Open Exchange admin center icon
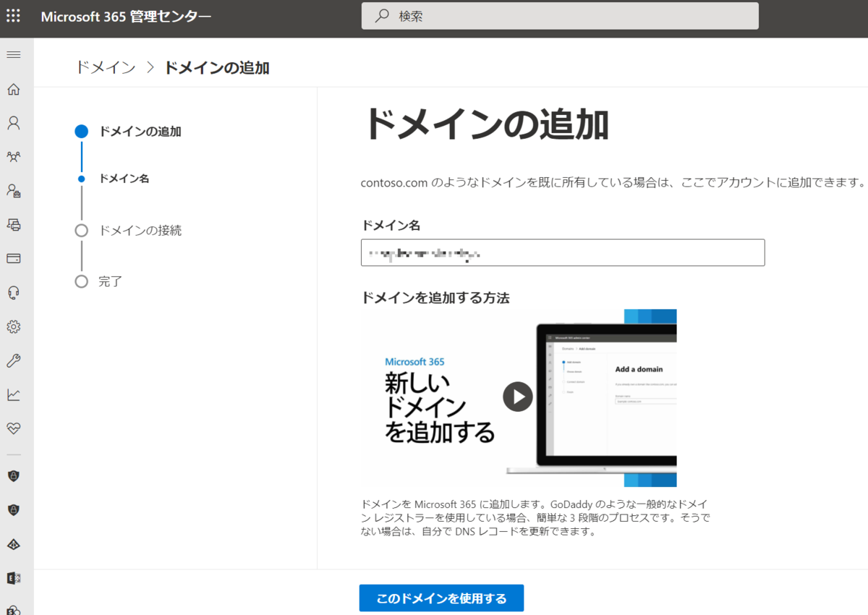This screenshot has width=868, height=615. tap(14, 577)
